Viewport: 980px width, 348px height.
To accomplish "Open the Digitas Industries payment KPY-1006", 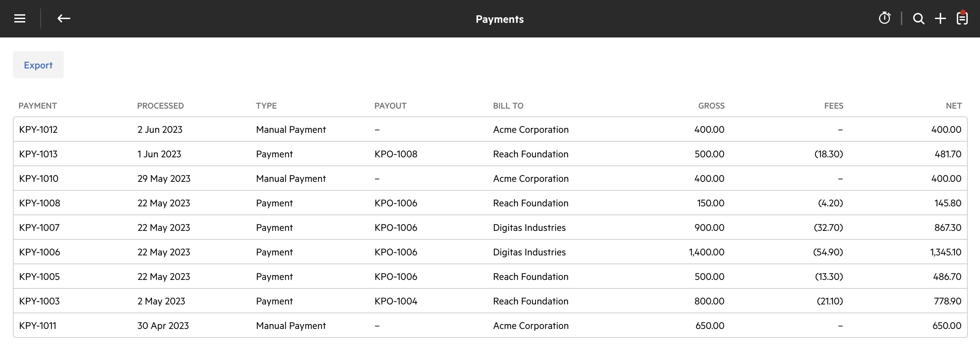I will point(39,252).
